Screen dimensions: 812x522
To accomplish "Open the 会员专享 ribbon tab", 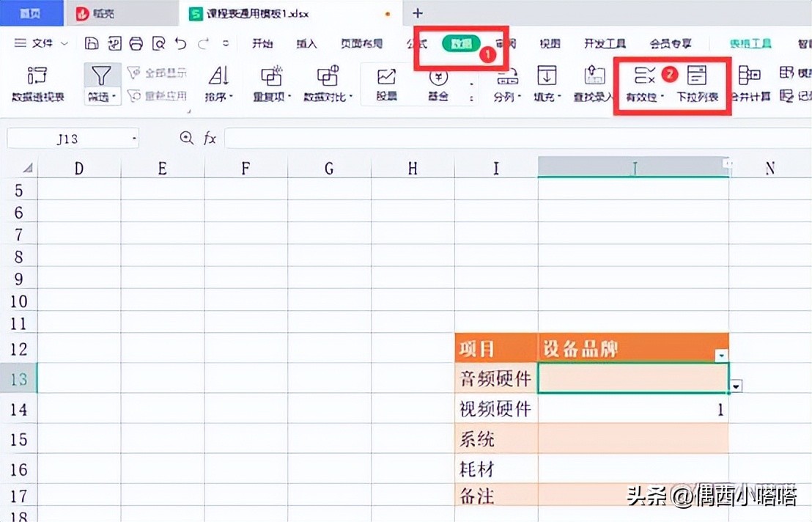I will (670, 43).
